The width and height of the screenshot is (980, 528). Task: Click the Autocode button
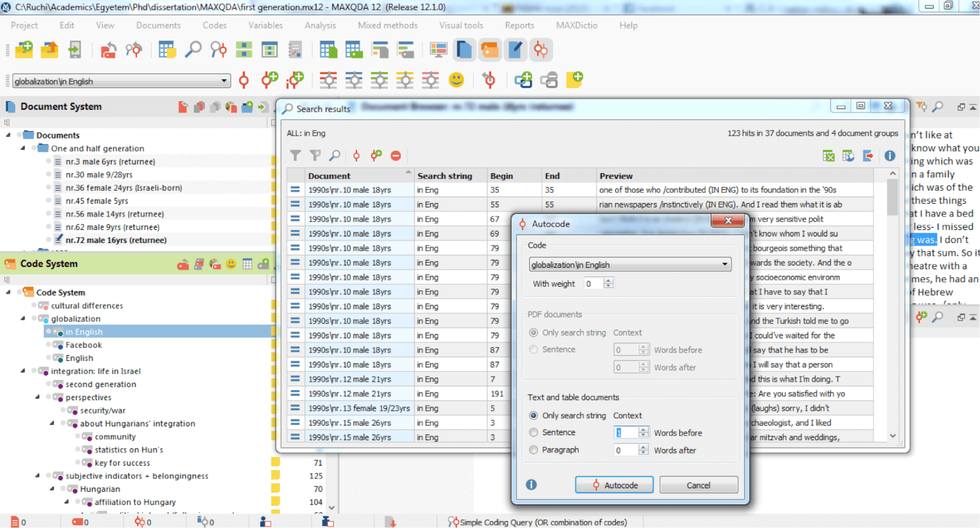click(x=614, y=485)
